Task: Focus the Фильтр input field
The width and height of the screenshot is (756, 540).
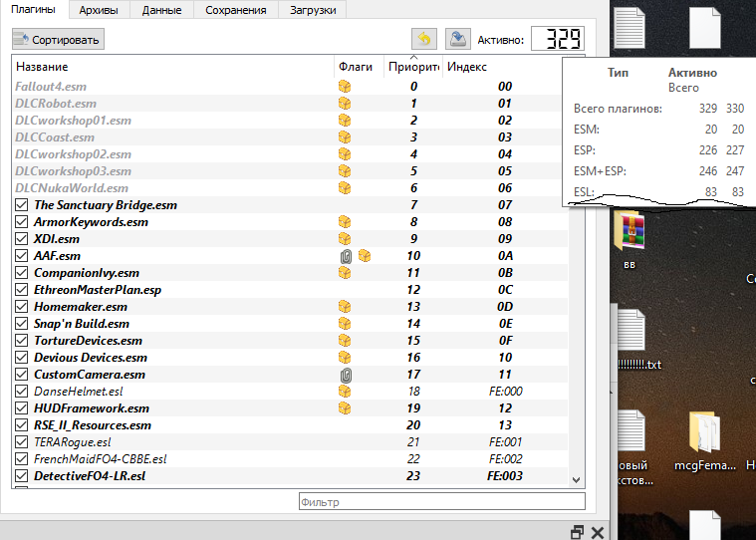Action: pyautogui.click(x=440, y=502)
